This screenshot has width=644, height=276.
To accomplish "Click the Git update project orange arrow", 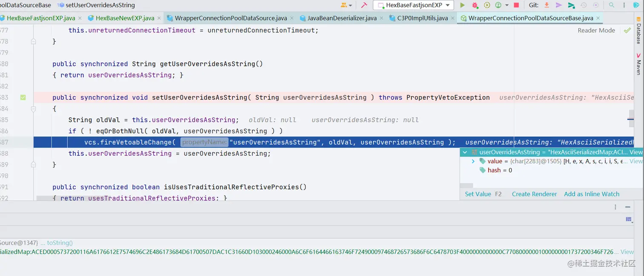I will 547,5.
